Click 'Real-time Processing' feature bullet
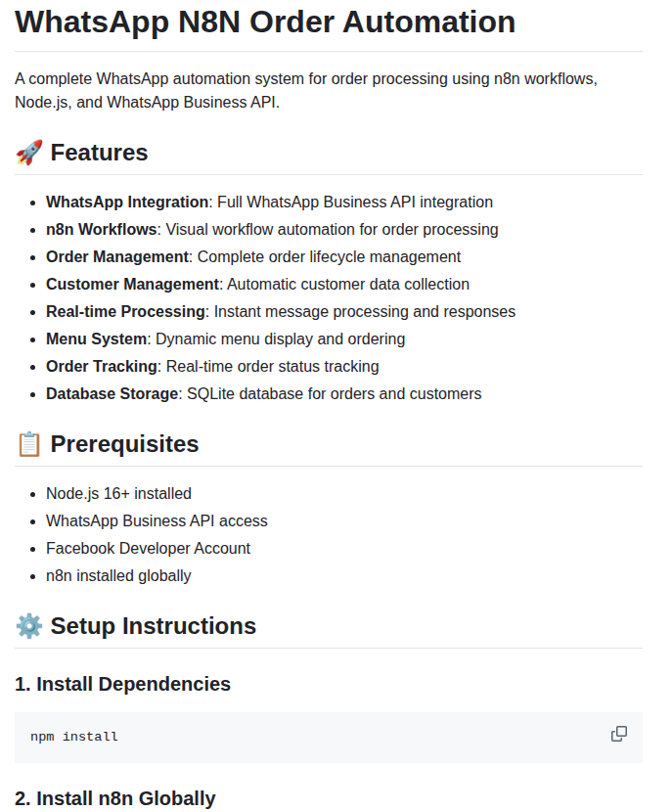The width and height of the screenshot is (672, 812). click(281, 312)
